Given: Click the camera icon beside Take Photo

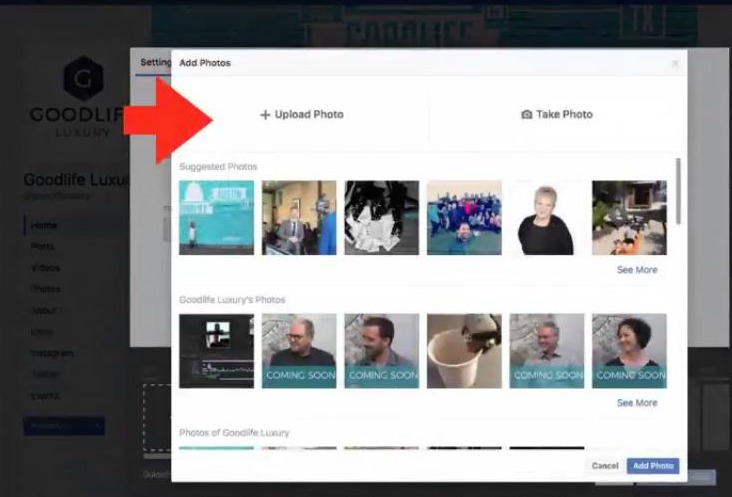Looking at the screenshot, I should 526,115.
